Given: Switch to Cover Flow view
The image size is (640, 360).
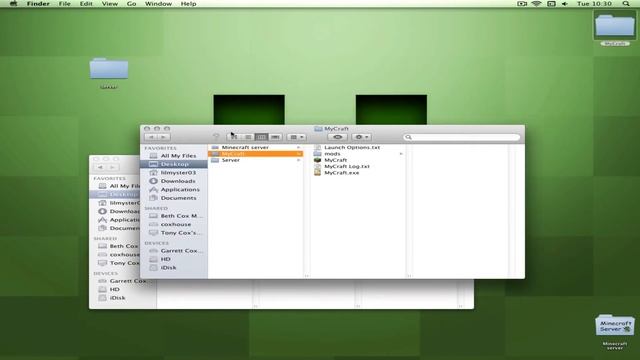Looking at the screenshot, I should click(275, 137).
